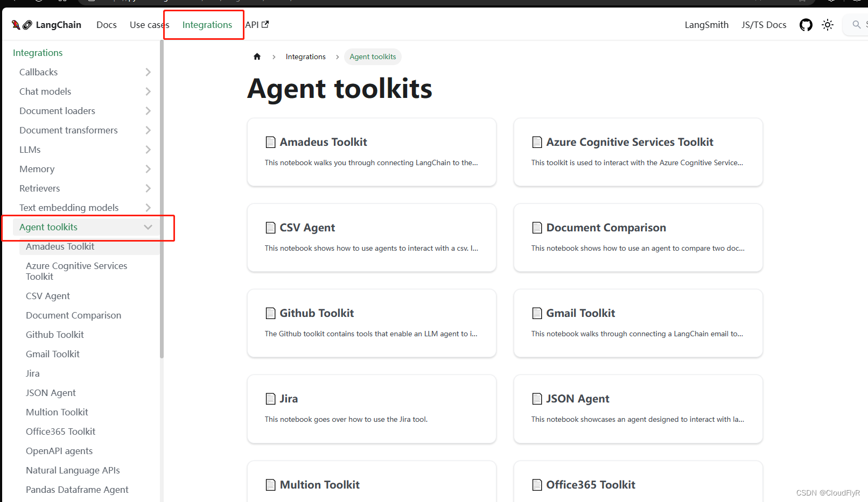Image resolution: width=868 pixels, height=502 pixels.
Task: Expand the Memory chevron
Action: (x=148, y=169)
